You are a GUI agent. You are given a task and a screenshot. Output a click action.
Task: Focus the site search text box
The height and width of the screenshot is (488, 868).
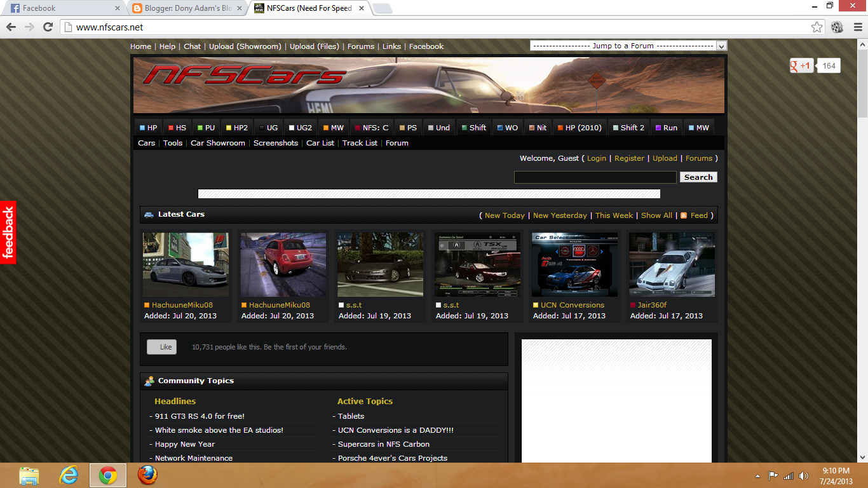595,177
